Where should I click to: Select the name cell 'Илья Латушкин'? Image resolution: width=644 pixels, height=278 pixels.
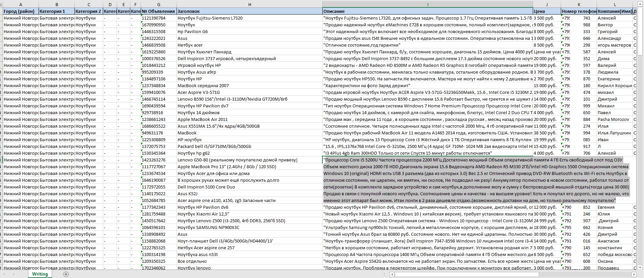(615, 133)
